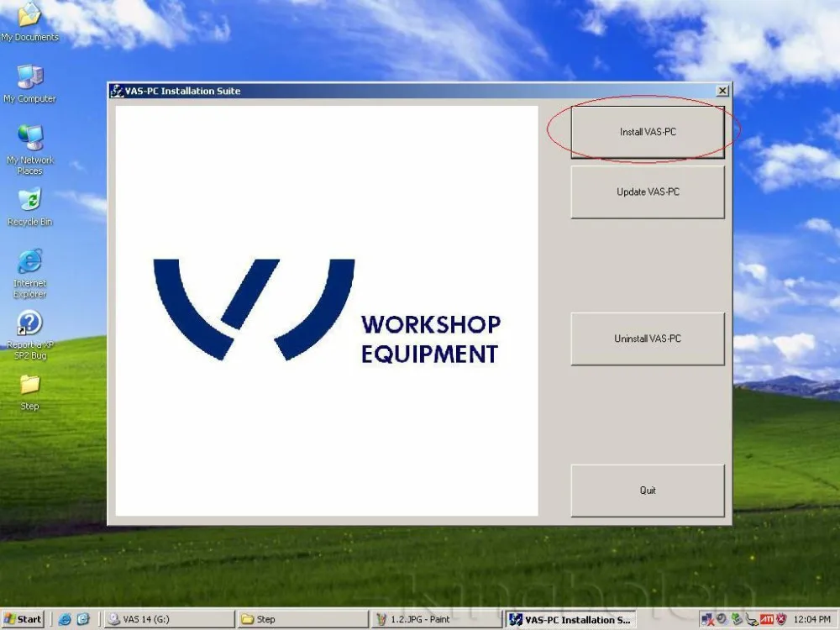This screenshot has width=840, height=630.
Task: Switch to the Step folder taskbar button
Action: (x=302, y=619)
